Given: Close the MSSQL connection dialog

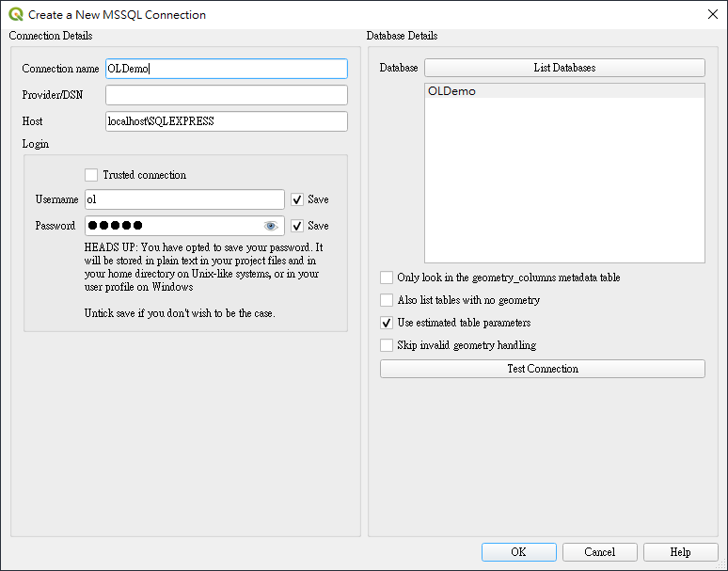Looking at the screenshot, I should [x=713, y=14].
